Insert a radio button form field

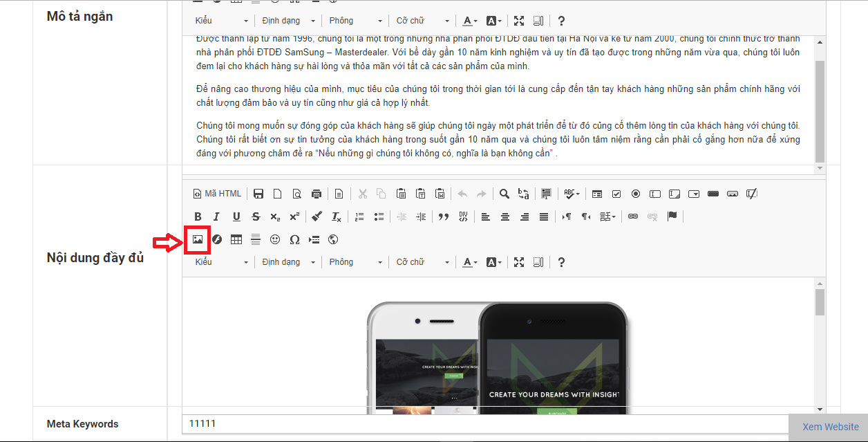[x=636, y=194]
